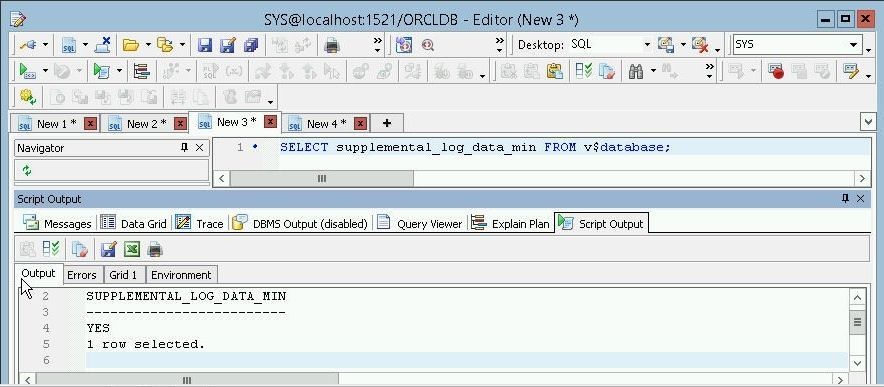Click the Script Output printer icon
The height and width of the screenshot is (387, 884).
pyautogui.click(x=154, y=249)
